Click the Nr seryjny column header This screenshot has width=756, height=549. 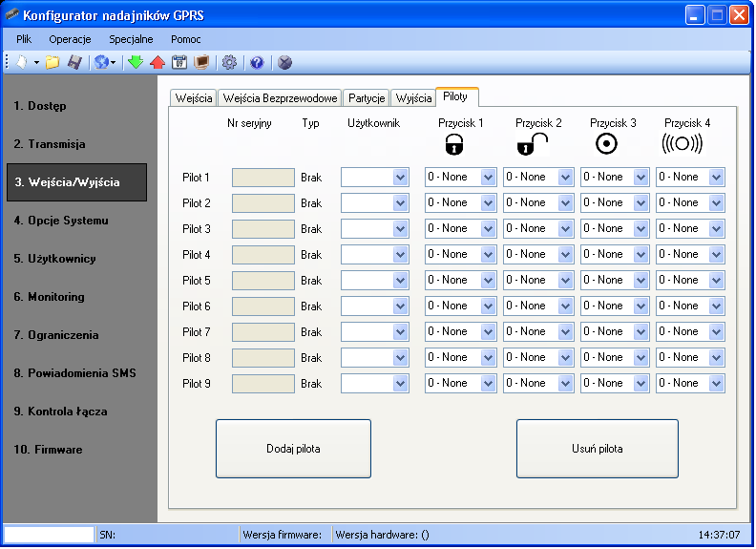click(249, 123)
